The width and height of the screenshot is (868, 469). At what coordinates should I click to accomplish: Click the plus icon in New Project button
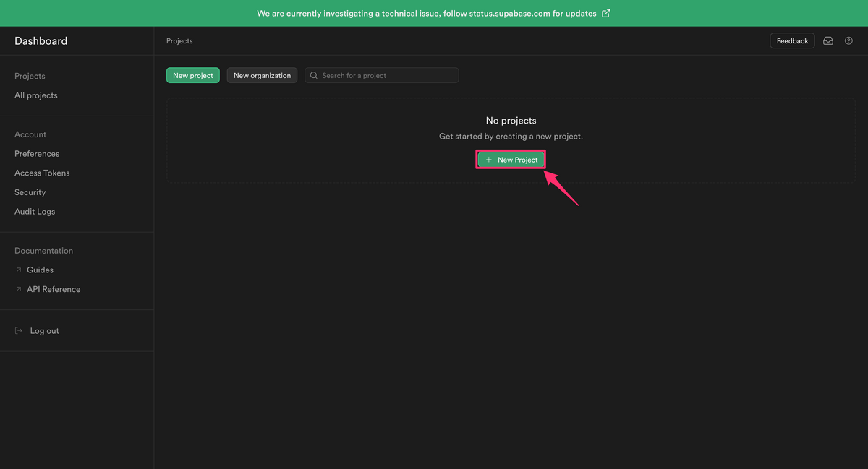[x=489, y=160]
